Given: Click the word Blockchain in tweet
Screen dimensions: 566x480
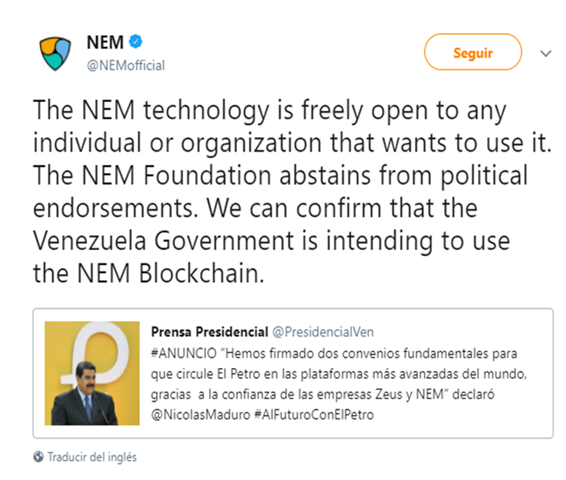Looking at the screenshot, I should [x=201, y=273].
